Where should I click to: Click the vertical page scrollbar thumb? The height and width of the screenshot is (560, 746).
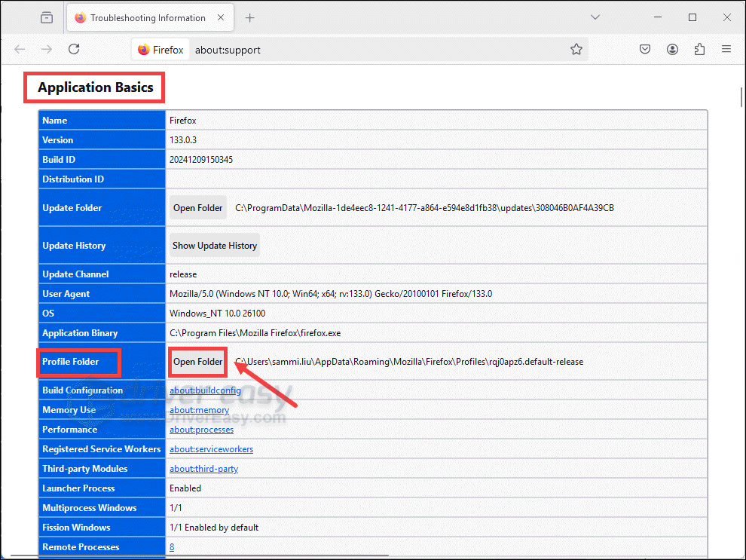click(x=741, y=97)
